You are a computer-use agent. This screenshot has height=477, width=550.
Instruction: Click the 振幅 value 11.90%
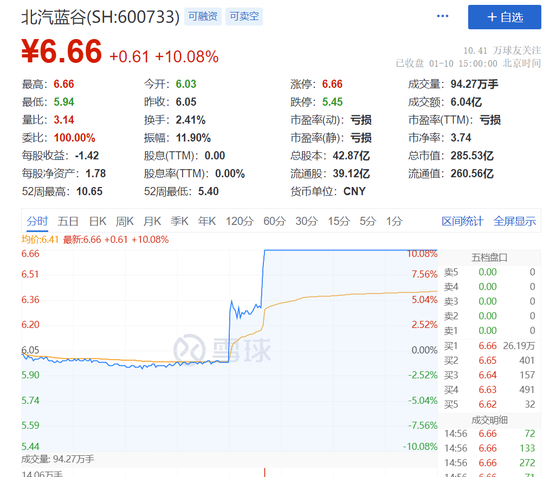point(193,138)
